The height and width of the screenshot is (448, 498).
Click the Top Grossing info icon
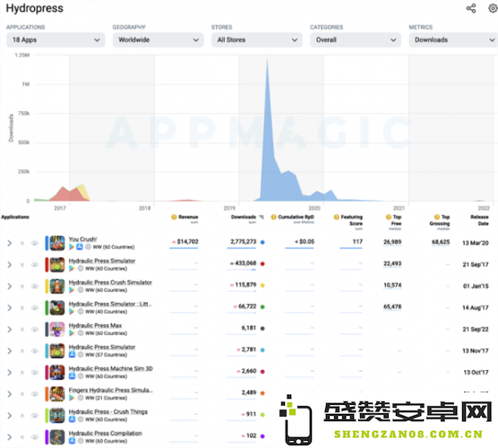pos(437,218)
